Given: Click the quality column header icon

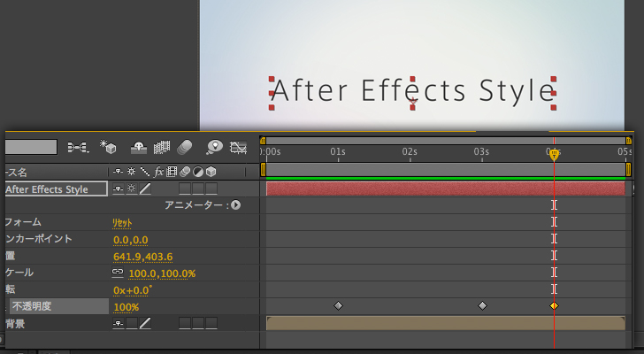Looking at the screenshot, I should coord(144,172).
